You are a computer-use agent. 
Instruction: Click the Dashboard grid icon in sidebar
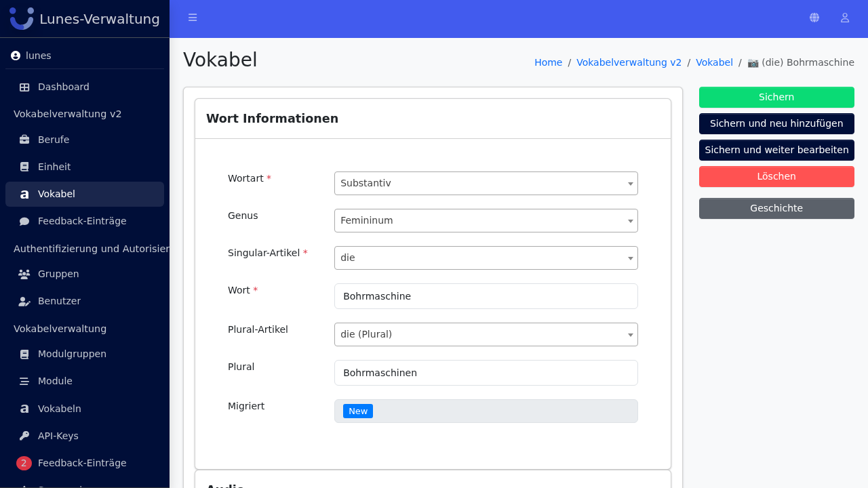point(24,87)
